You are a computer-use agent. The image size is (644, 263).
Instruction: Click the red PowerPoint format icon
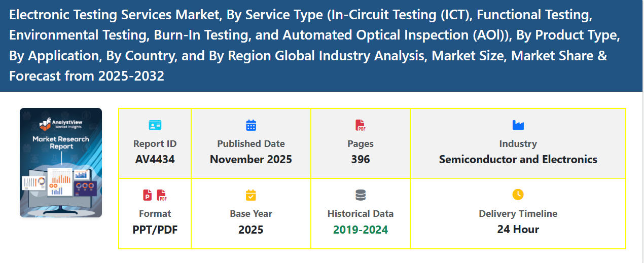click(148, 195)
